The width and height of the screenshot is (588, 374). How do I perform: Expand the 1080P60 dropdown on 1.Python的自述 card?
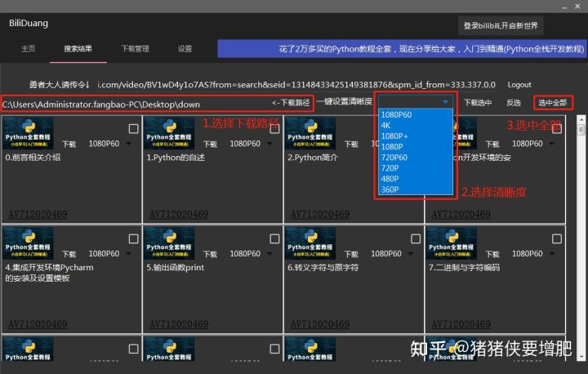[269, 144]
